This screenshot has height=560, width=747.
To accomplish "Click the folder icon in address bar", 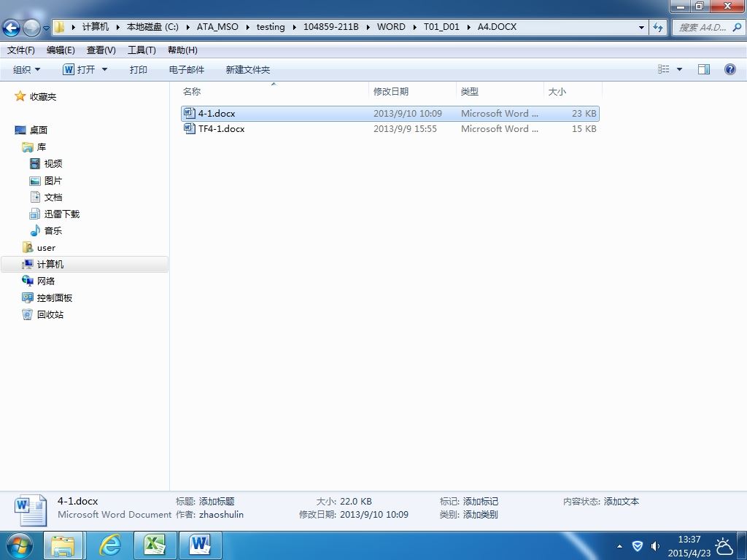I will (x=60, y=27).
